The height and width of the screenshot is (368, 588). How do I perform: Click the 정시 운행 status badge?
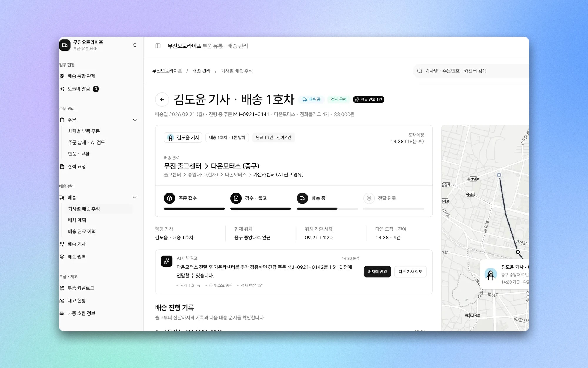click(339, 100)
